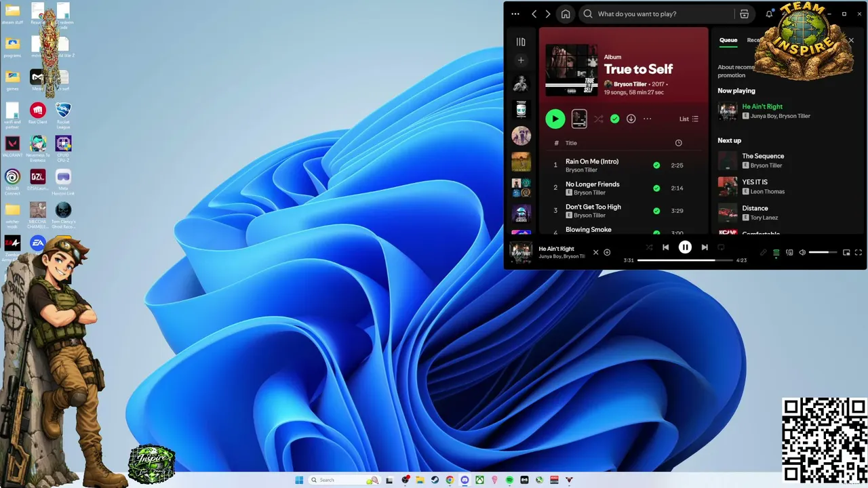
Task: Sort tracks by Title column header
Action: coord(571,143)
